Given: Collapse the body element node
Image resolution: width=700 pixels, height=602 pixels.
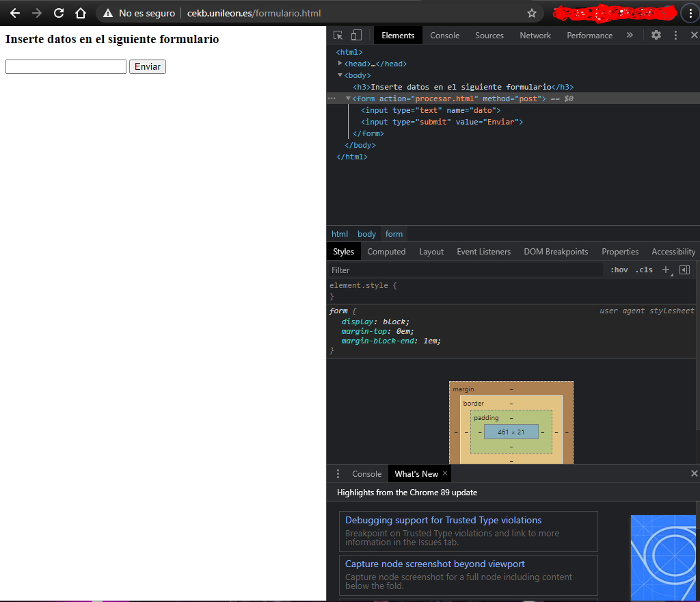Looking at the screenshot, I should click(x=340, y=75).
